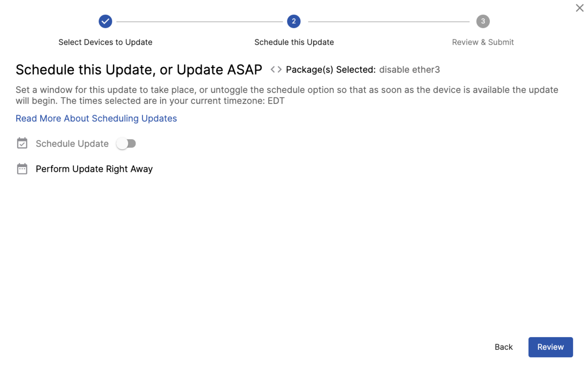Click the grayed step 3 circle
588x365 pixels.
click(483, 21)
